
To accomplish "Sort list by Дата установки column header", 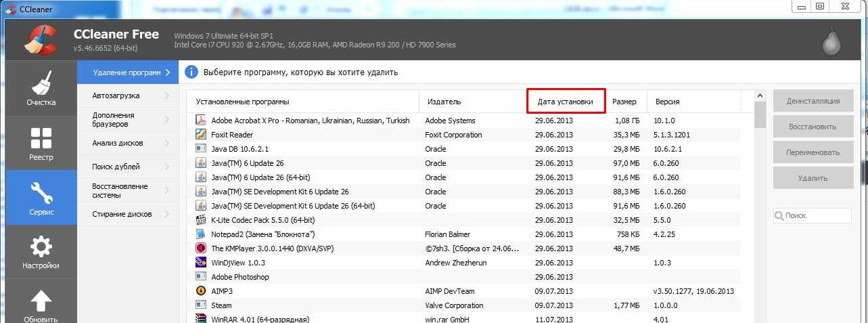I will [x=565, y=102].
